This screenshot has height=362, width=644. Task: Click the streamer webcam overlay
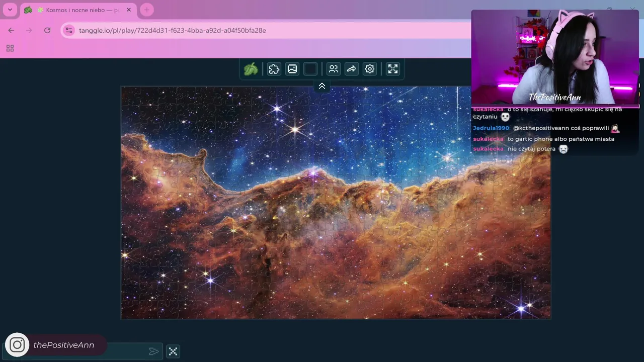[555, 57]
